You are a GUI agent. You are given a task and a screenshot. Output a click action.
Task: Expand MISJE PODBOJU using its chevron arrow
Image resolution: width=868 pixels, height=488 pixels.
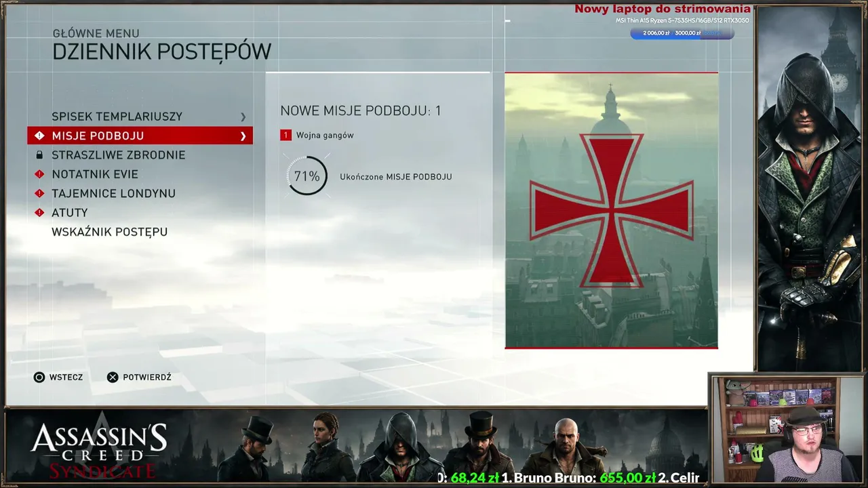tap(243, 136)
